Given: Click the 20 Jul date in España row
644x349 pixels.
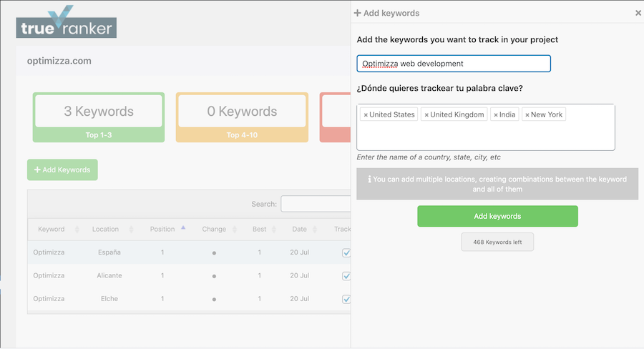Looking at the screenshot, I should 299,252.
